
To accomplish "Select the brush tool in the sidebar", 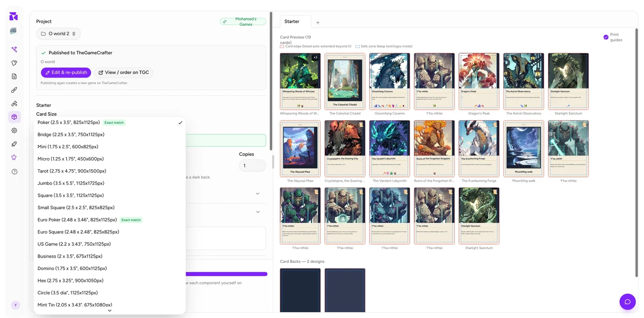I will click(14, 90).
